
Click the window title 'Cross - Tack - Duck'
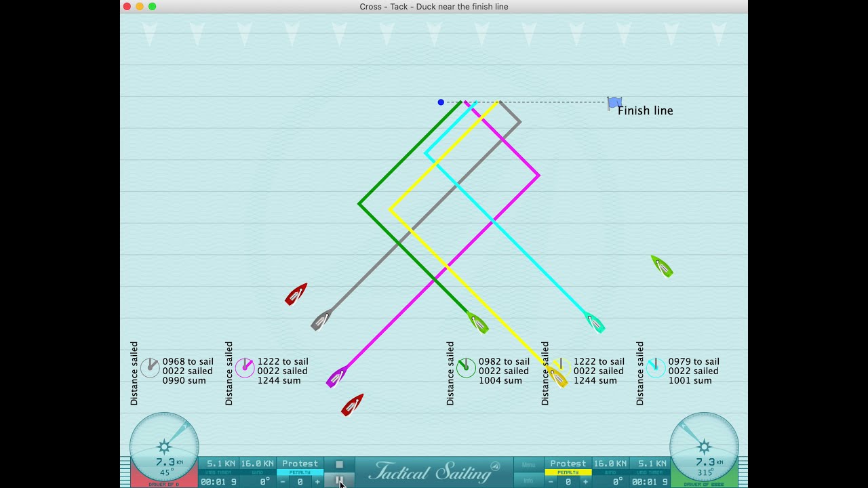434,7
